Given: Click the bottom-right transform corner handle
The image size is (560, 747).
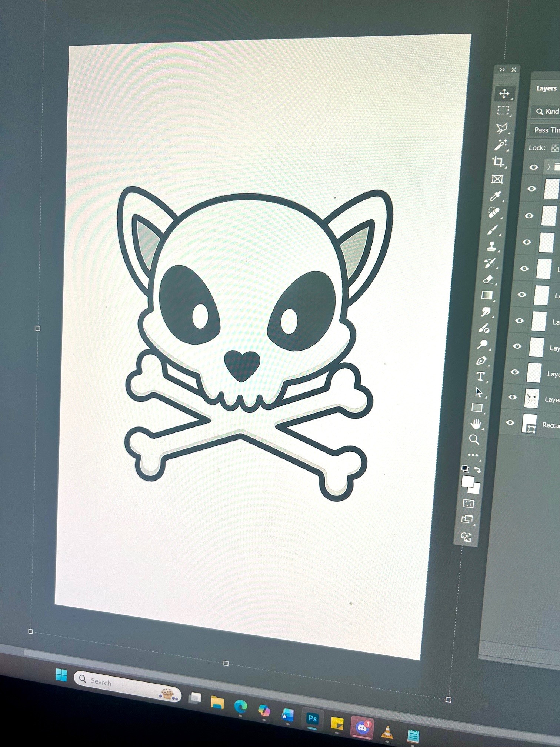Looking at the screenshot, I should (449, 700).
